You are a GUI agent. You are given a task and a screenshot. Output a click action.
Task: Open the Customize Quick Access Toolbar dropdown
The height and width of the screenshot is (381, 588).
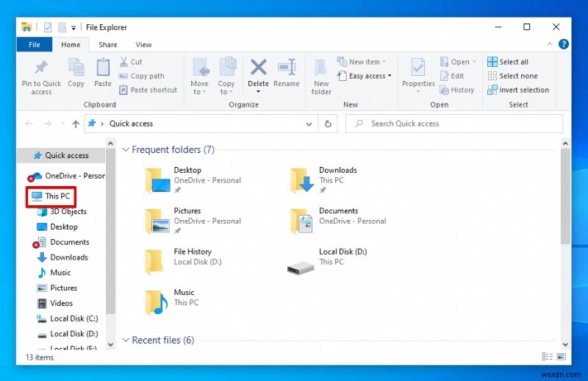click(73, 27)
